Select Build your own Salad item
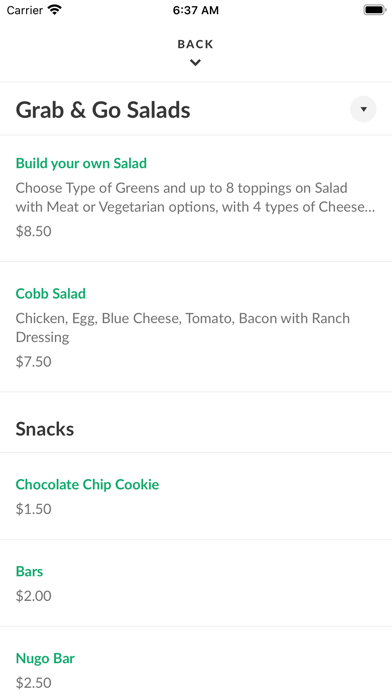392x696 pixels. pos(196,198)
